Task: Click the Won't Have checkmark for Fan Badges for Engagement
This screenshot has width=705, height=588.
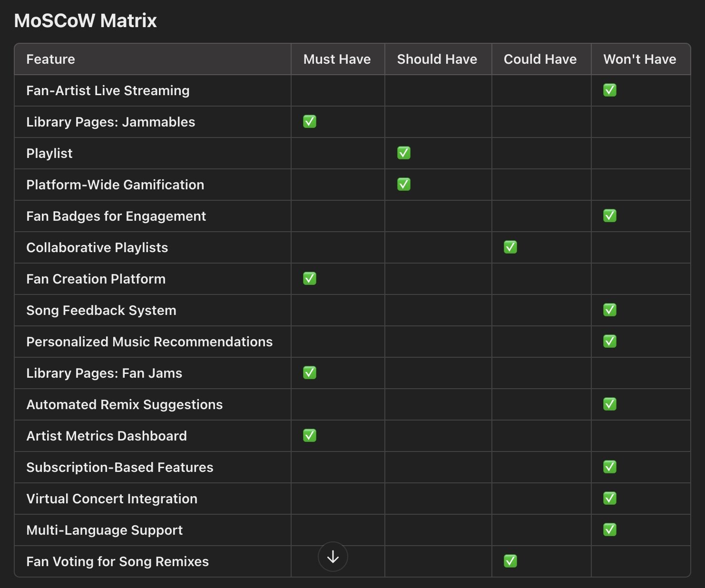Action: (610, 216)
